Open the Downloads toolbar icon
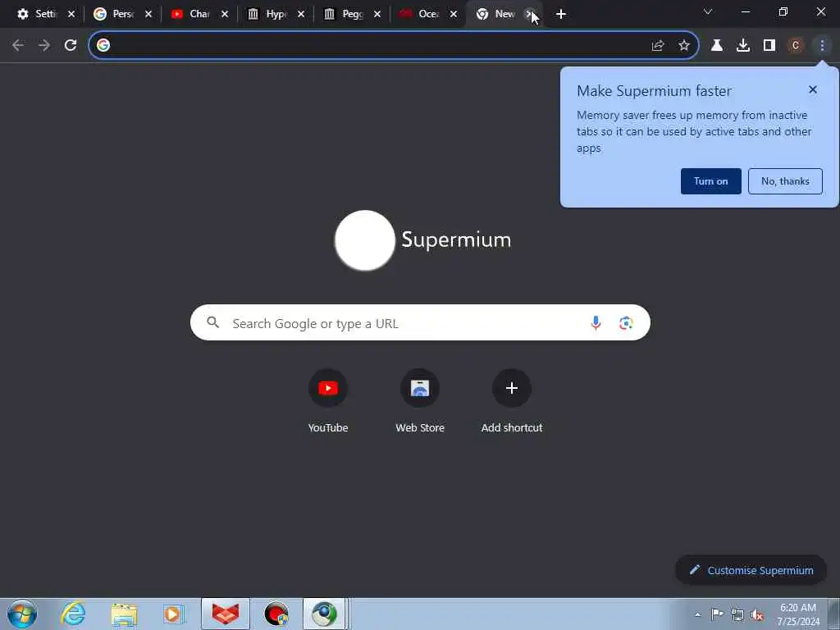This screenshot has width=840, height=630. tap(743, 46)
